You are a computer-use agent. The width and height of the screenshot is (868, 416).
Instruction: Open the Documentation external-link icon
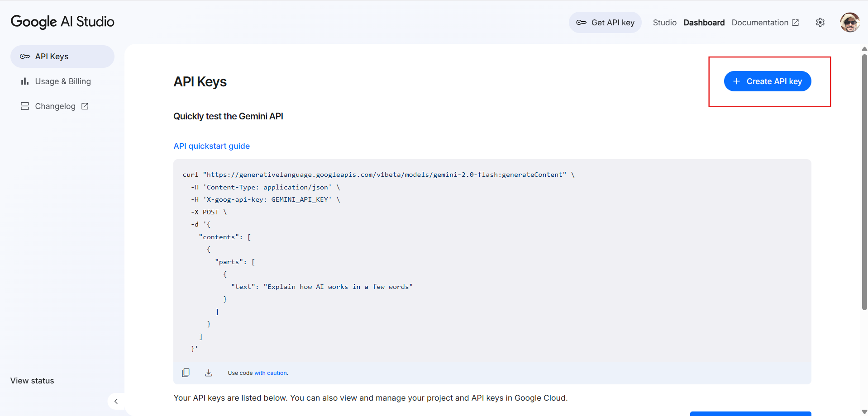(795, 22)
